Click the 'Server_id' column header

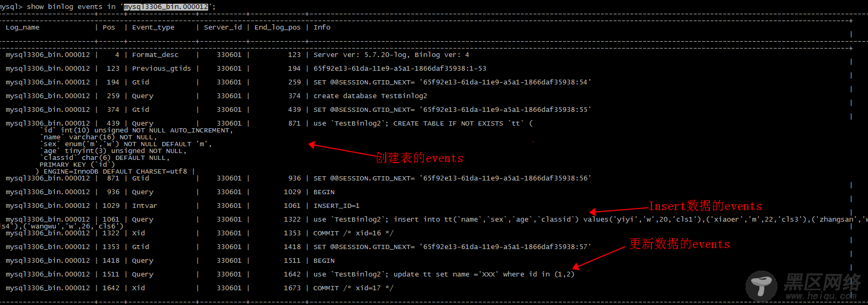(x=223, y=27)
